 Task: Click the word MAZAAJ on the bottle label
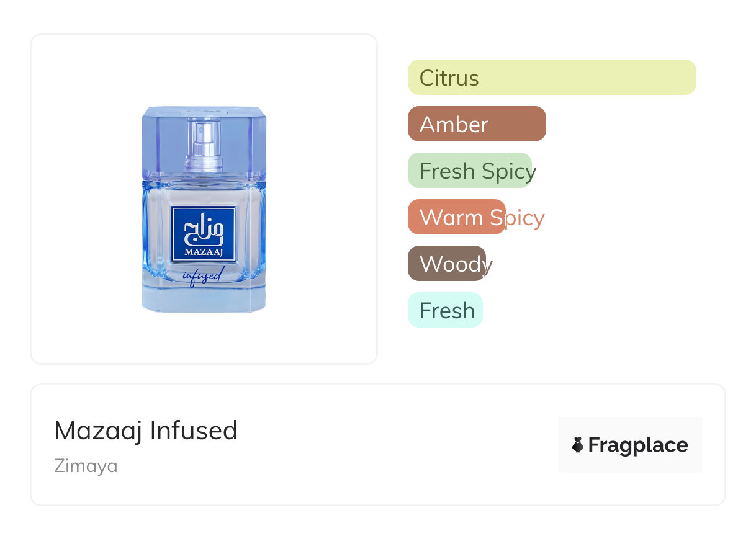[x=204, y=252]
